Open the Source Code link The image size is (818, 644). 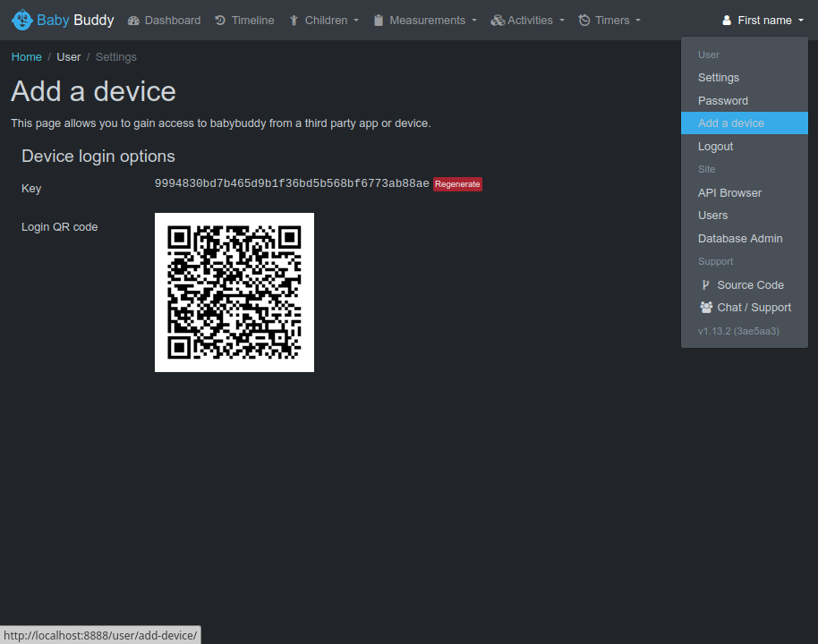point(745,284)
